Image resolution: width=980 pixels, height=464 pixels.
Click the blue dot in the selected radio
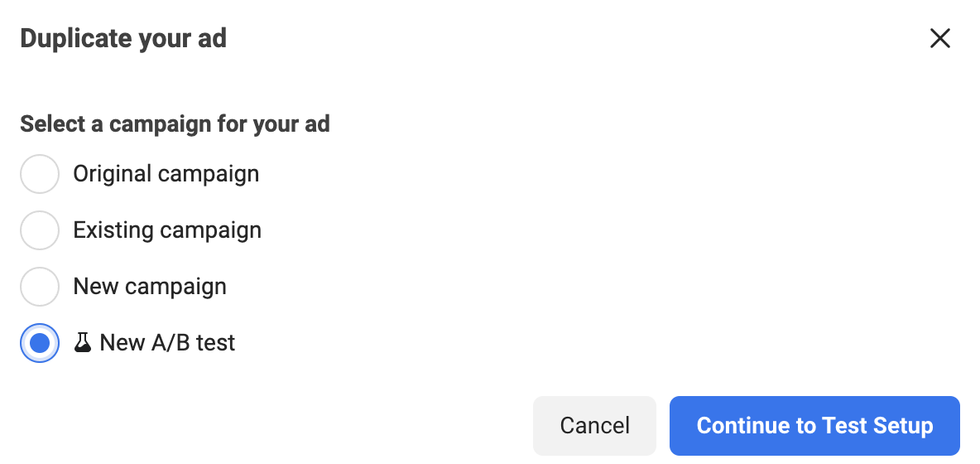pos(40,343)
